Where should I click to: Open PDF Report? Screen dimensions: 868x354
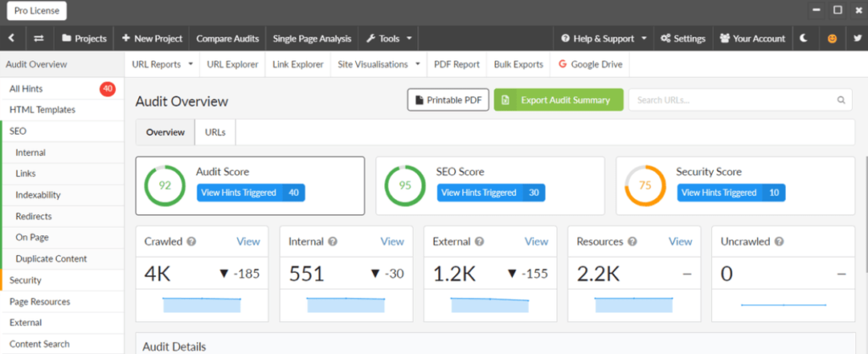(x=457, y=64)
